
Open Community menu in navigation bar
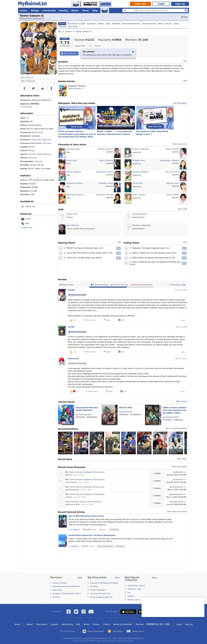49,10
